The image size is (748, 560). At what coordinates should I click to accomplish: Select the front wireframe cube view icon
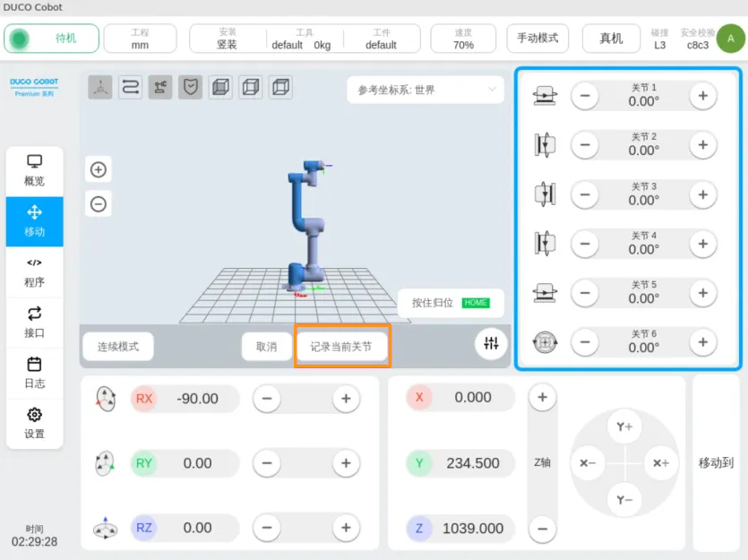251,87
